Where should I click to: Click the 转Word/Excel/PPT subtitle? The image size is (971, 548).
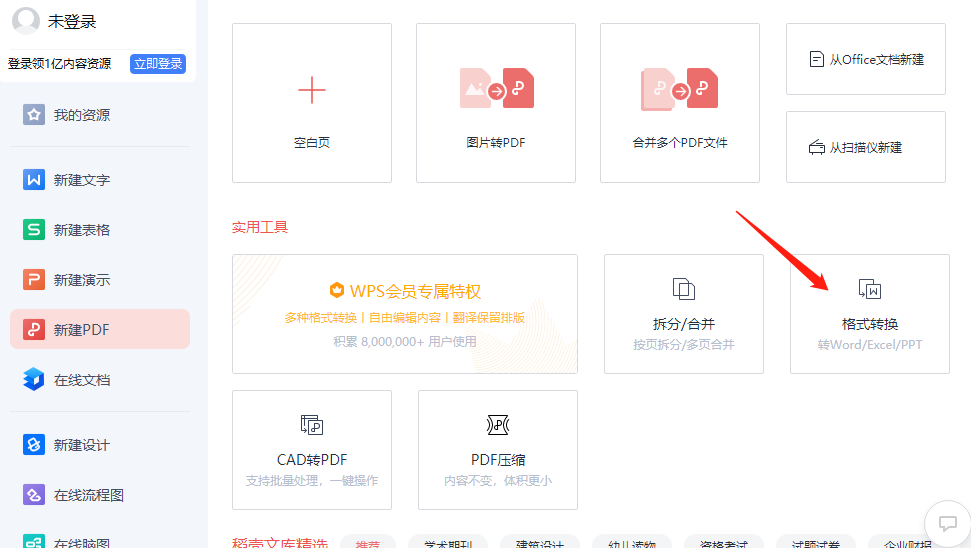[x=869, y=344]
